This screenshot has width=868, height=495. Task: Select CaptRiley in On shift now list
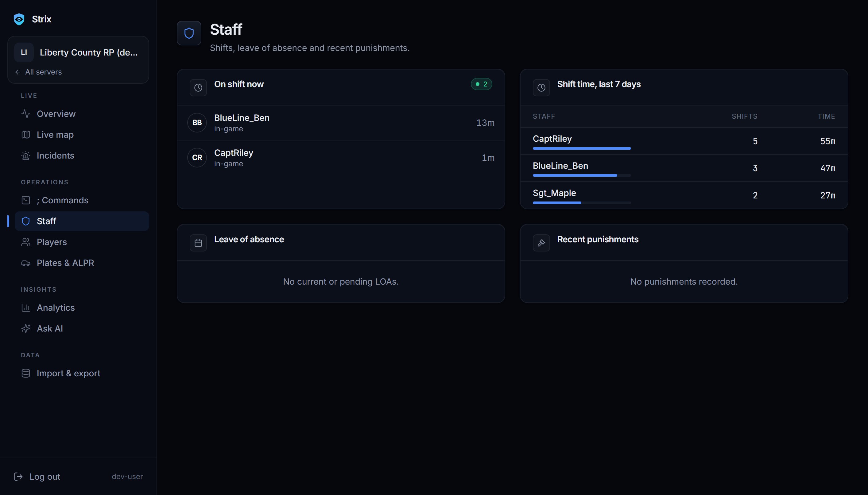341,158
